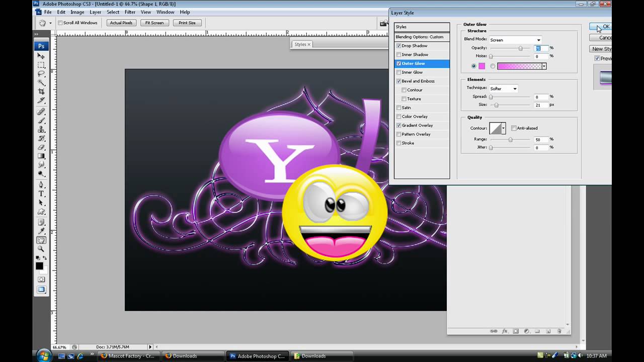Click the Fit Screen button
Image resolution: width=644 pixels, height=362 pixels.
[x=154, y=23]
